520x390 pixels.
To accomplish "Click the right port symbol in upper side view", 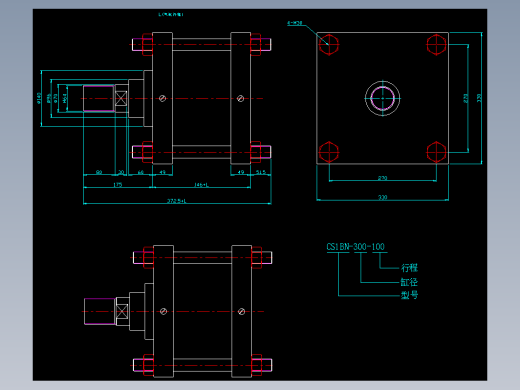I will [x=240, y=98].
